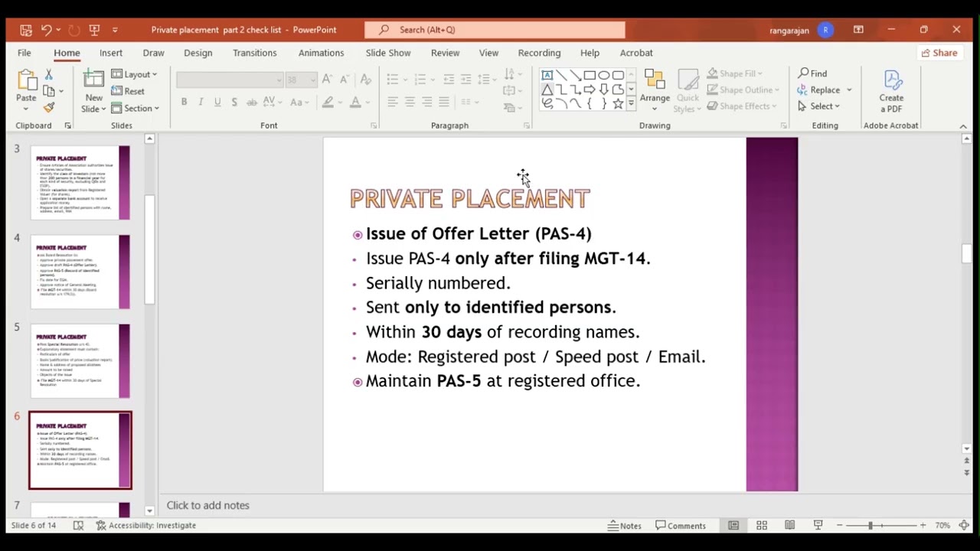980x551 pixels.
Task: Click in the Search box
Action: (495, 30)
